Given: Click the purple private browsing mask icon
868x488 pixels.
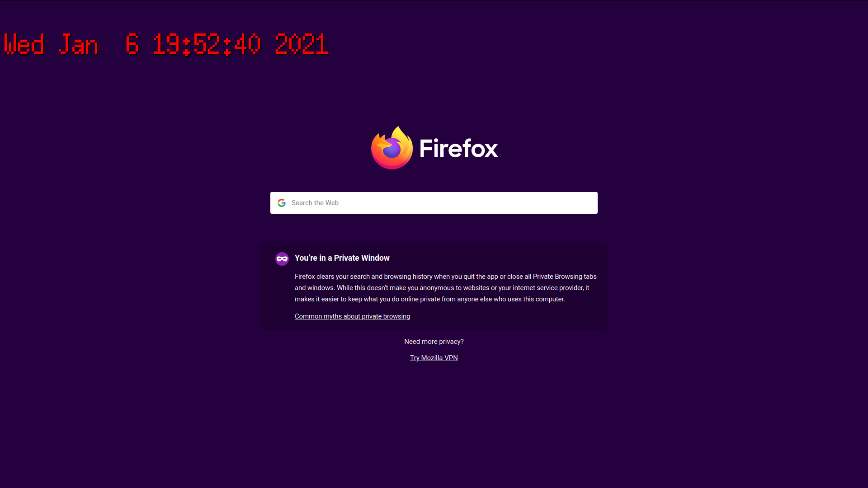Looking at the screenshot, I should (282, 258).
